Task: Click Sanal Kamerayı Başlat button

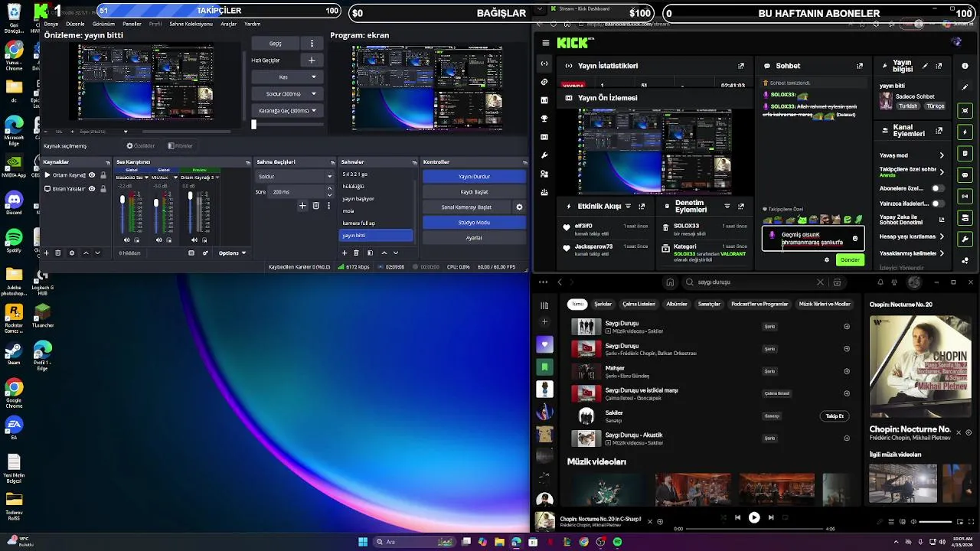Action: 466,207
